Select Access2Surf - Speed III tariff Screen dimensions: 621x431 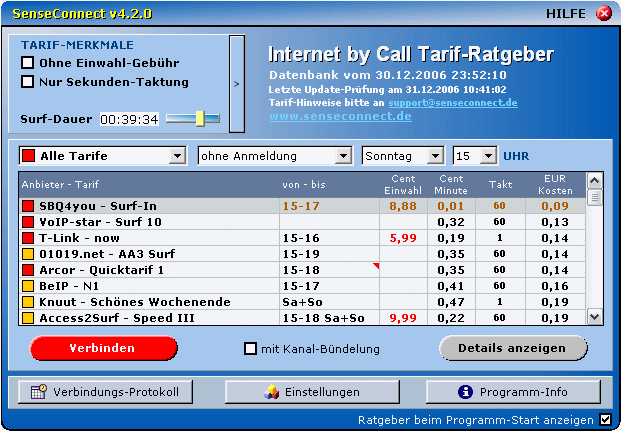tap(302, 318)
